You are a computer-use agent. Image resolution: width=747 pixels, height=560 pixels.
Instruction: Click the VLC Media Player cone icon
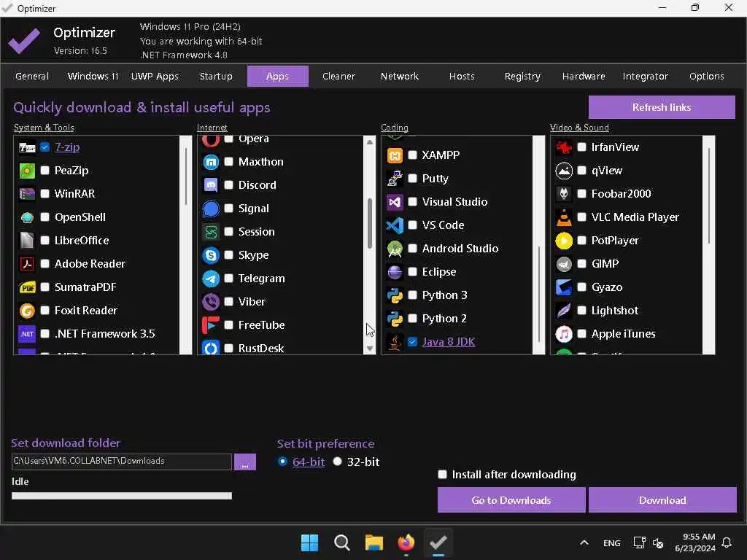[x=564, y=217]
